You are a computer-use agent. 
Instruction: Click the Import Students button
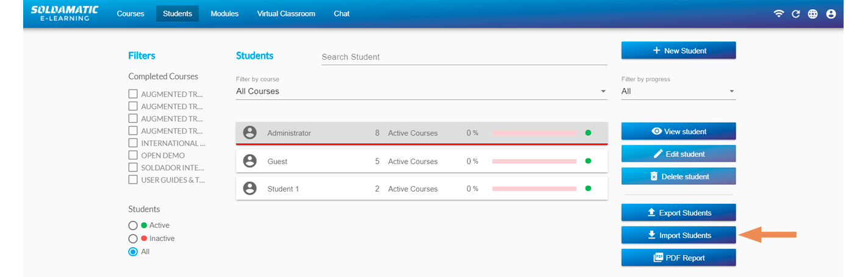678,236
